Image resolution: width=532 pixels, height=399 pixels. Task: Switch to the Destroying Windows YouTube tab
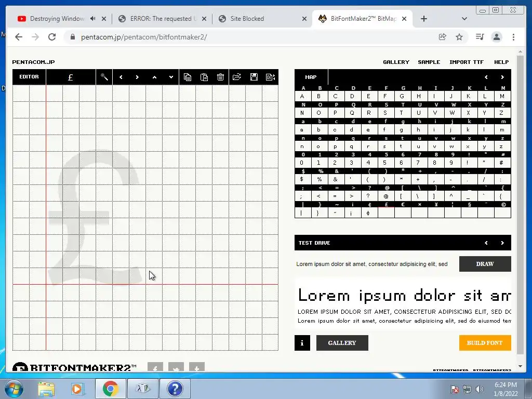click(57, 19)
